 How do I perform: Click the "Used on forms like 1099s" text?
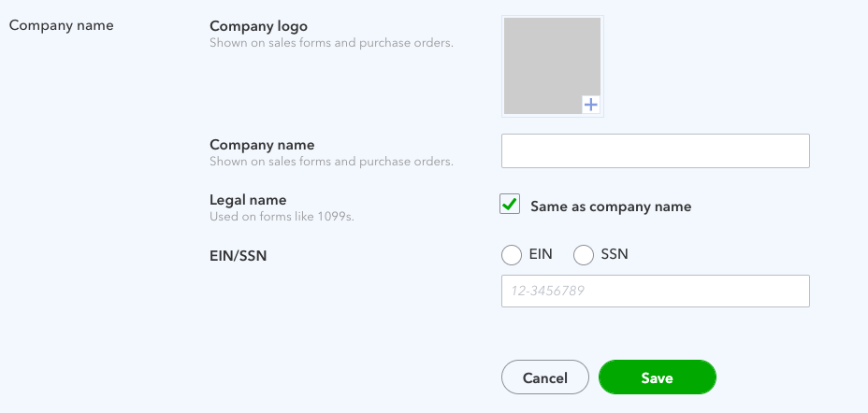[x=282, y=216]
